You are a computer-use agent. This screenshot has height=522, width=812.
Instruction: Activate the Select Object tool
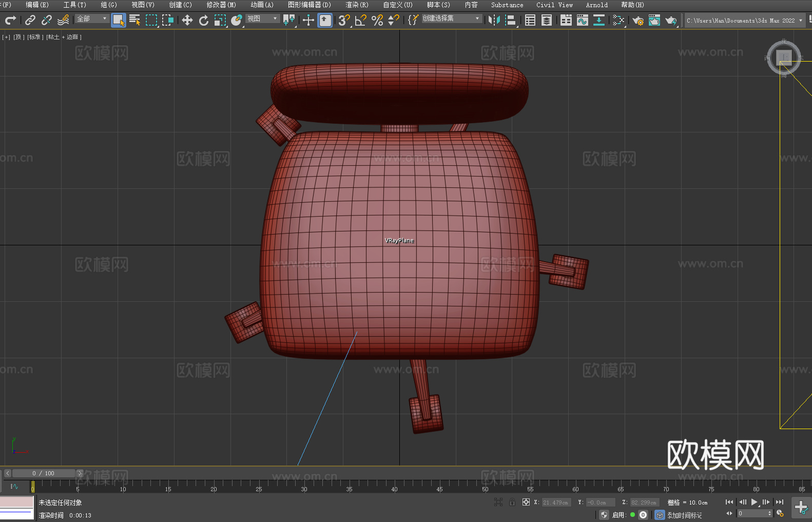[x=119, y=20]
